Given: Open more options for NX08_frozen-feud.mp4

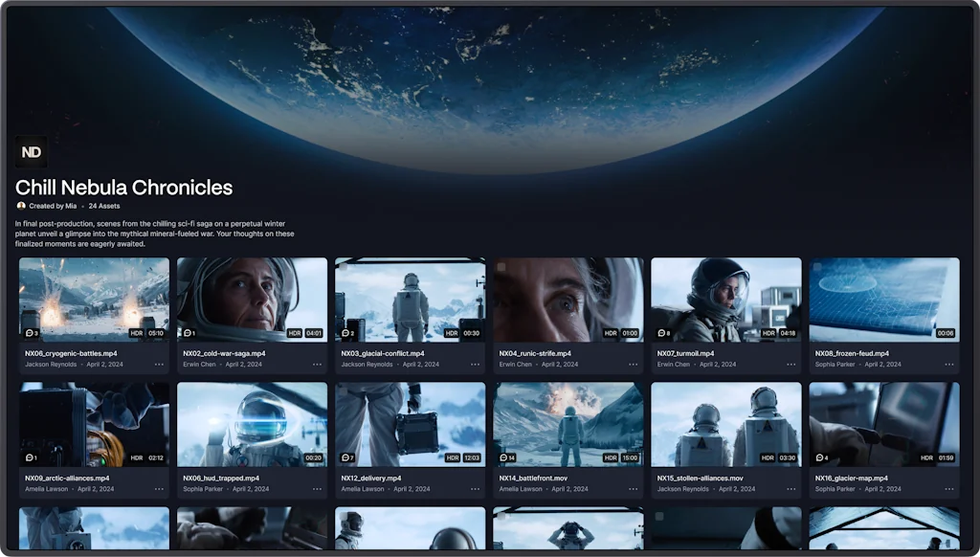Looking at the screenshot, I should click(948, 364).
